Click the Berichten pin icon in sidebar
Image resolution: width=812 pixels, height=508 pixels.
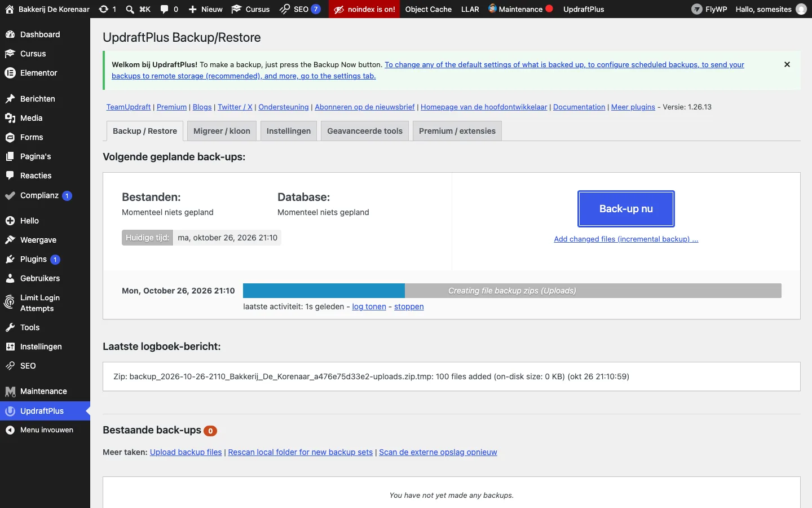click(10, 99)
